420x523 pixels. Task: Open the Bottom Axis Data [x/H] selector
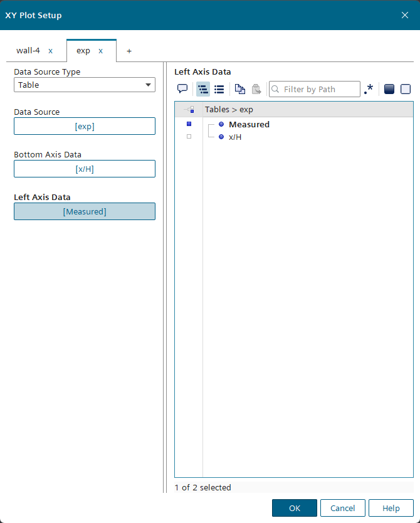click(x=85, y=169)
